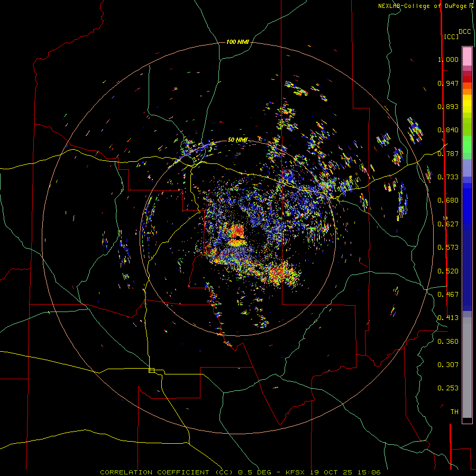Screen dimensions: 476x476
Task: Click the 0.253 legend value
Action: pyautogui.click(x=448, y=388)
